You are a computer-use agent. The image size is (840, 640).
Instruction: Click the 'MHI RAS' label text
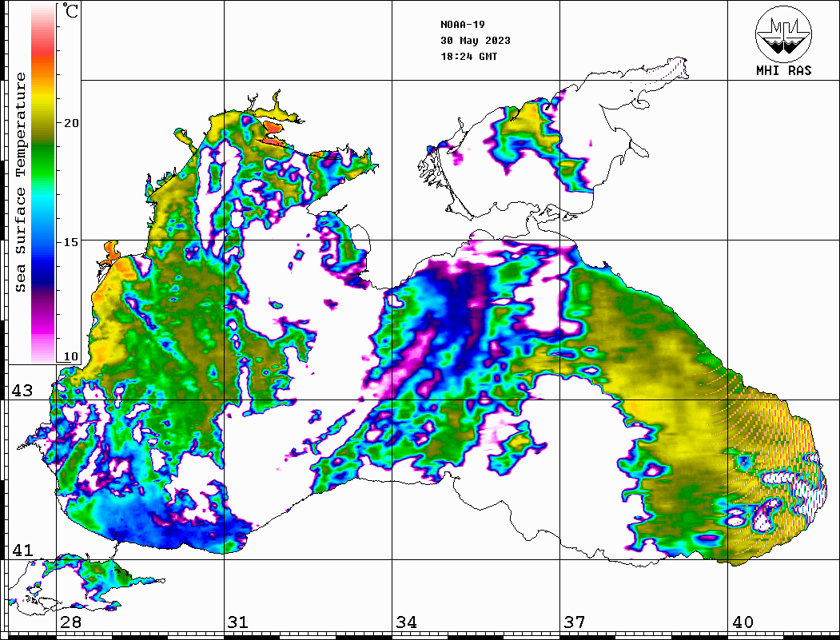click(x=783, y=70)
